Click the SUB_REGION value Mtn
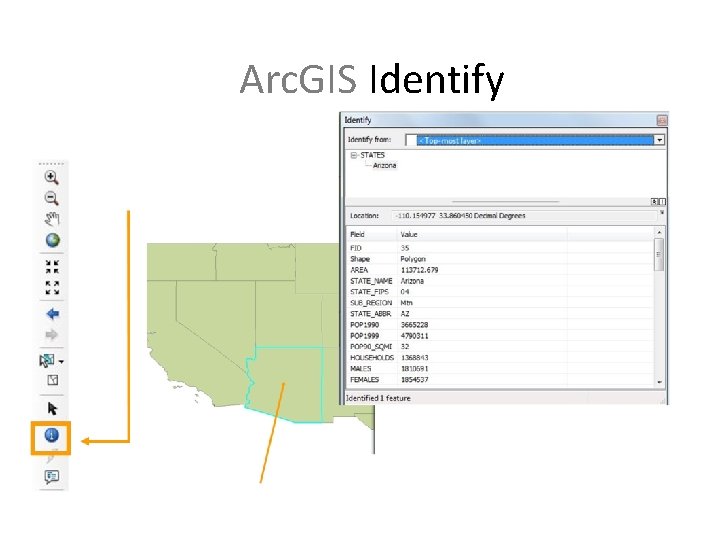Screen dimensions: 720x540 coord(406,303)
